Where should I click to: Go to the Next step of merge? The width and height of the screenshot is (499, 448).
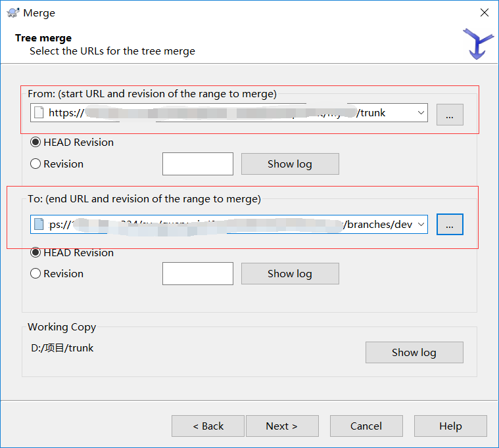coord(281,426)
